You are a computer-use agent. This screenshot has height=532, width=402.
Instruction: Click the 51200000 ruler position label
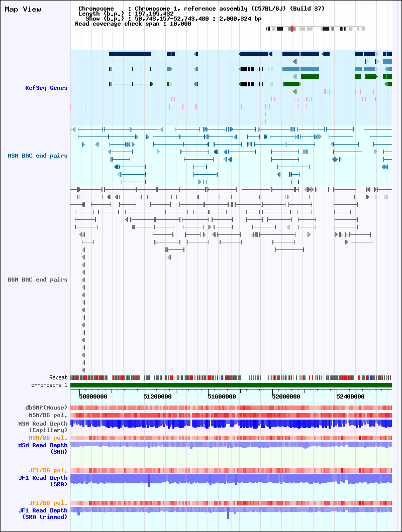point(157,396)
